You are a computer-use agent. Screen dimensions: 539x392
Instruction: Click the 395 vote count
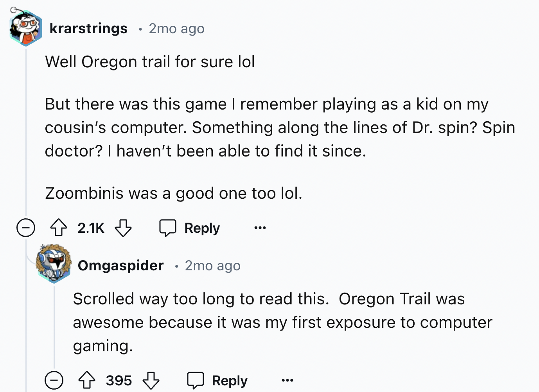(x=119, y=380)
